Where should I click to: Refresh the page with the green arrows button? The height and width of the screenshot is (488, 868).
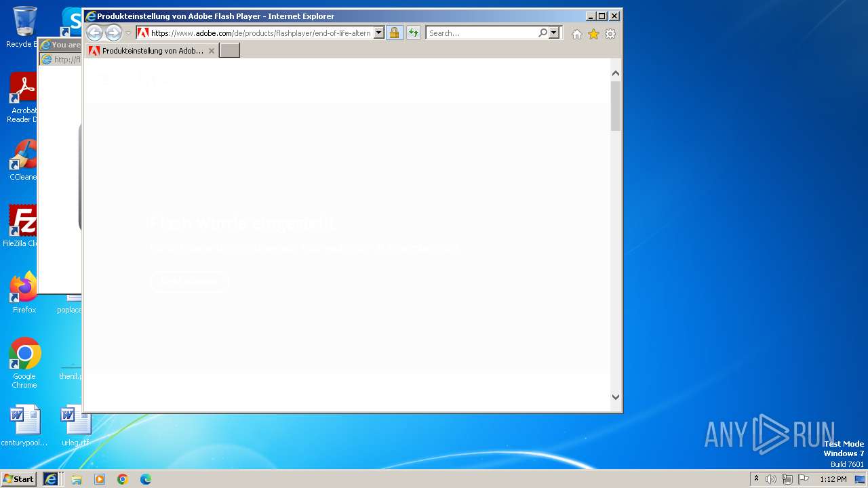coord(414,33)
